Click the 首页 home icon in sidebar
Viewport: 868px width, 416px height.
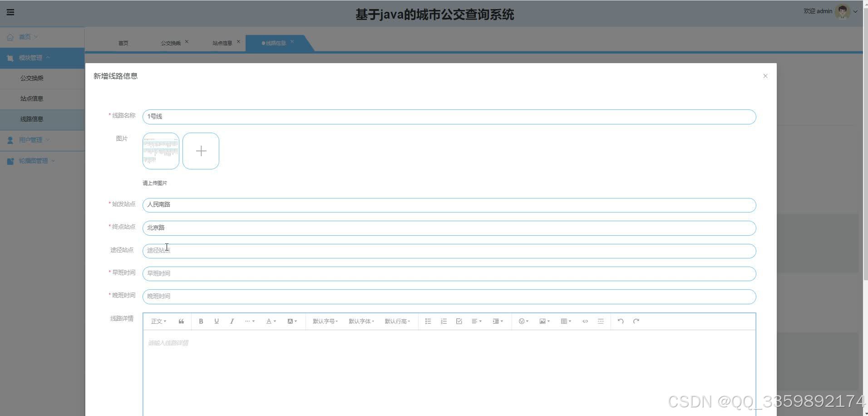10,37
